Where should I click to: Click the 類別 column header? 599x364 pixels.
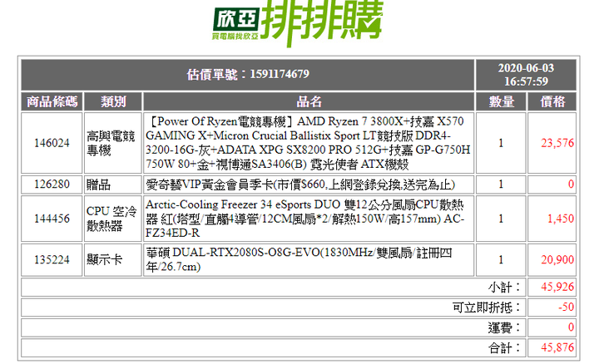click(113, 101)
